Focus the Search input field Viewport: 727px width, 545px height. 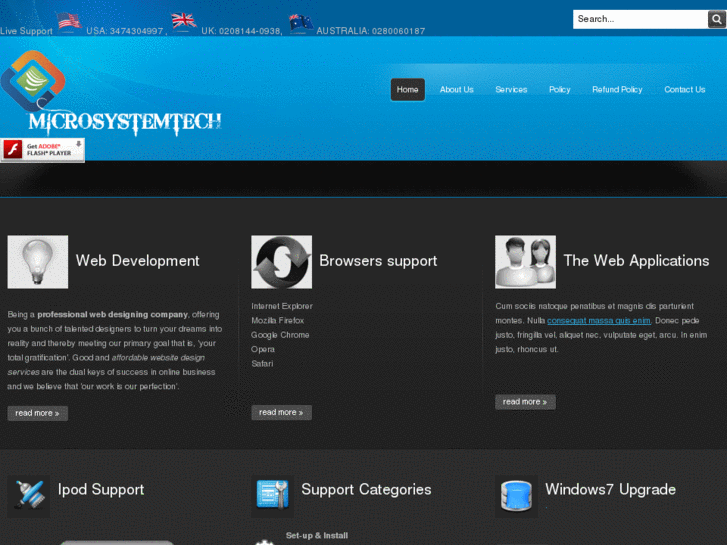coord(639,19)
